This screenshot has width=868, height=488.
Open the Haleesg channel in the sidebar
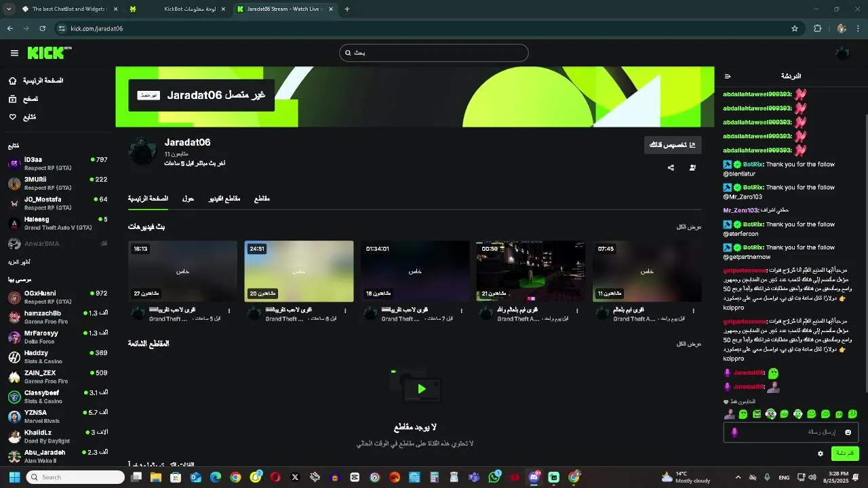58,223
